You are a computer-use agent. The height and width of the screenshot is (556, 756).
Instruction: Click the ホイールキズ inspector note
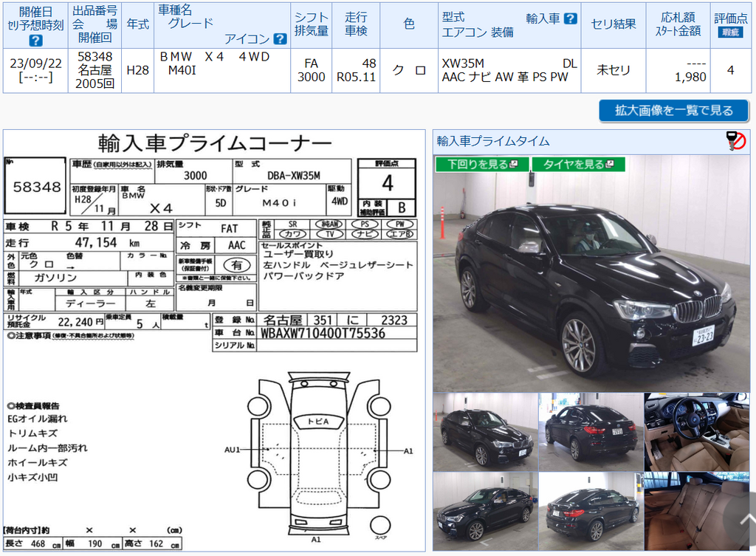click(x=37, y=462)
